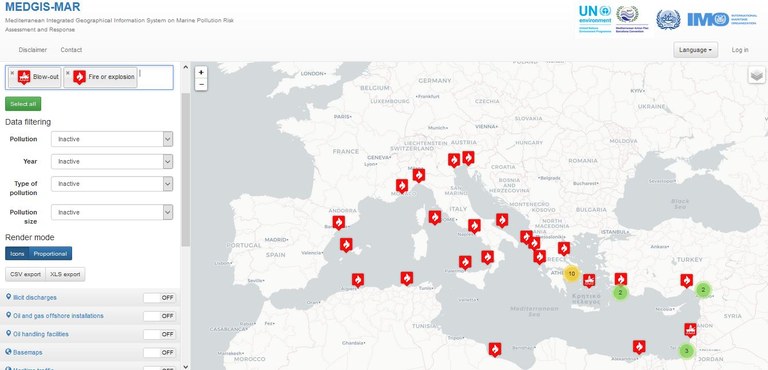This screenshot has width=768, height=370.
Task: Open the Pollution filter dropdown
Action: 112,139
